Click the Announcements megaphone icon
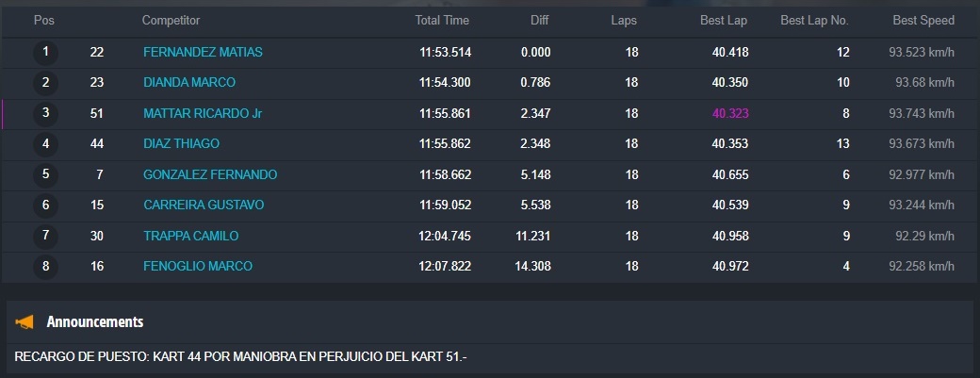The image size is (980, 378). pos(25,322)
